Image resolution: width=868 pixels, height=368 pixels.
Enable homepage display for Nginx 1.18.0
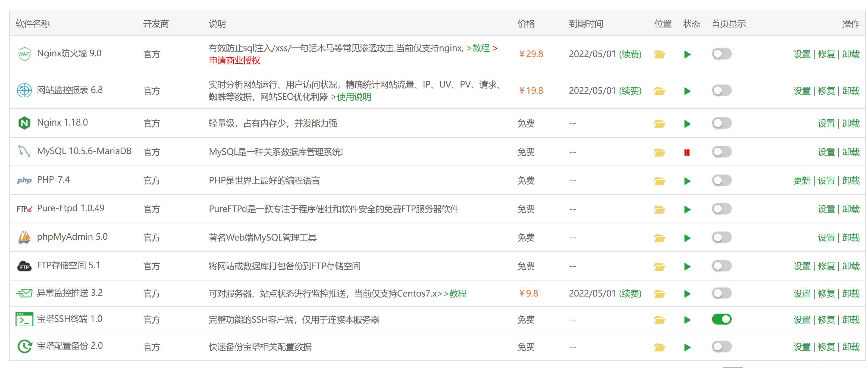[x=722, y=123]
